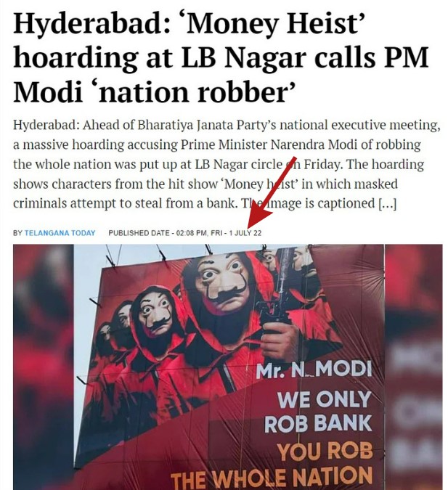Open the hoarding photo
The image size is (448, 490).
point(227,367)
